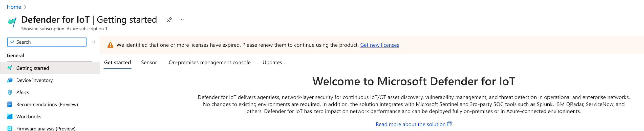This screenshot has height=131, width=644.
Task: Collapse the sidebar with double-chevron icon
Action: point(94,42)
